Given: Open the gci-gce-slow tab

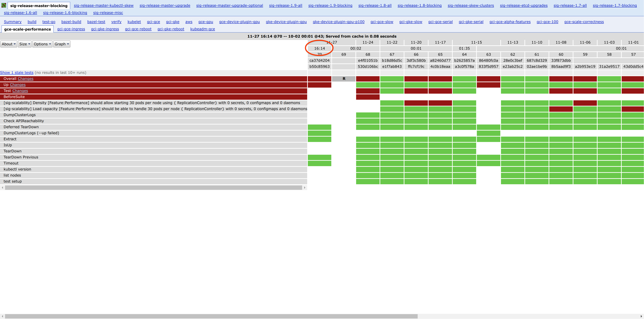Looking at the screenshot, I should coord(382,22).
